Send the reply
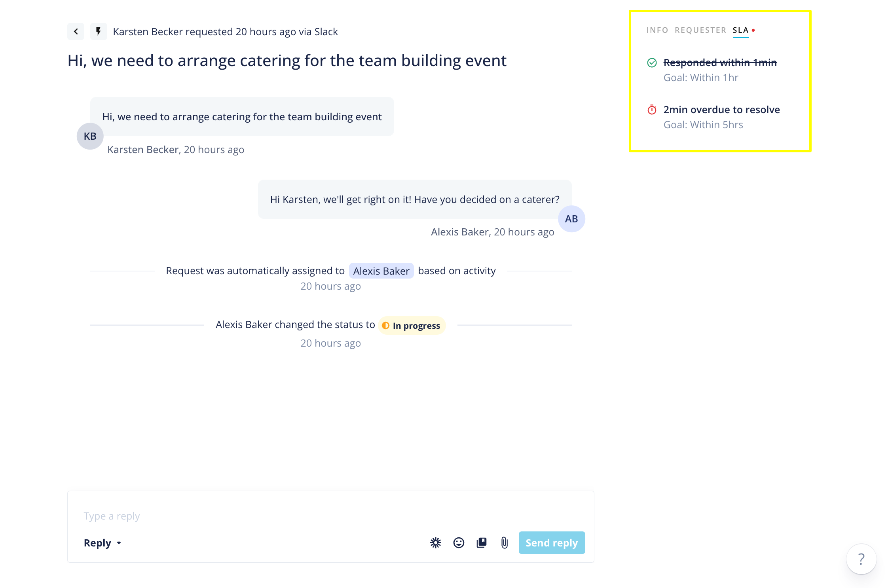Screen dimensions: 888x588 (x=552, y=542)
